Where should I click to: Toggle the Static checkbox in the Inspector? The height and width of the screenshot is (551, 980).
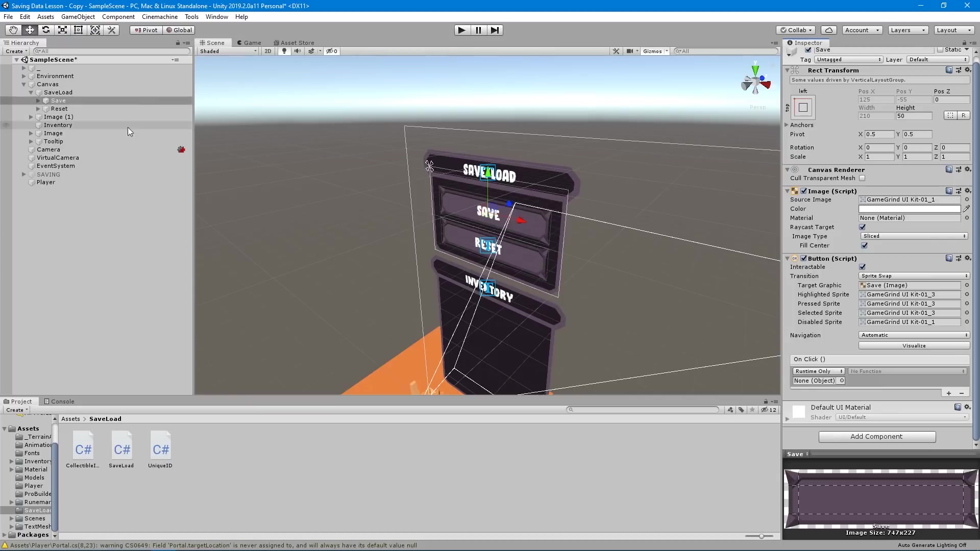pos(941,49)
